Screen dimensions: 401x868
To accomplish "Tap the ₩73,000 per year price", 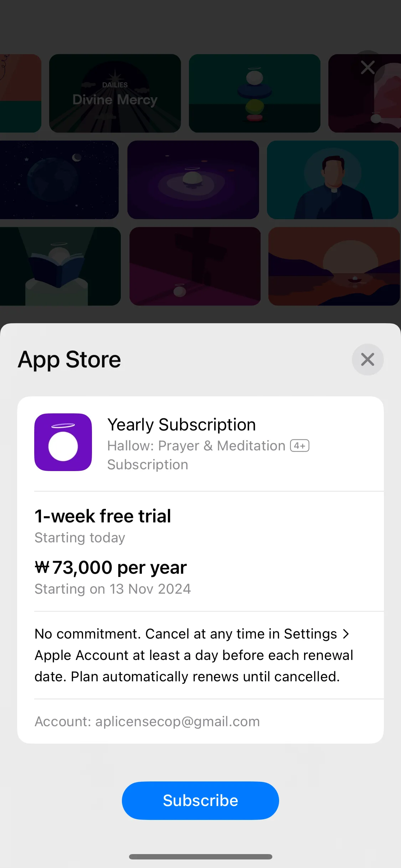I will 110,567.
